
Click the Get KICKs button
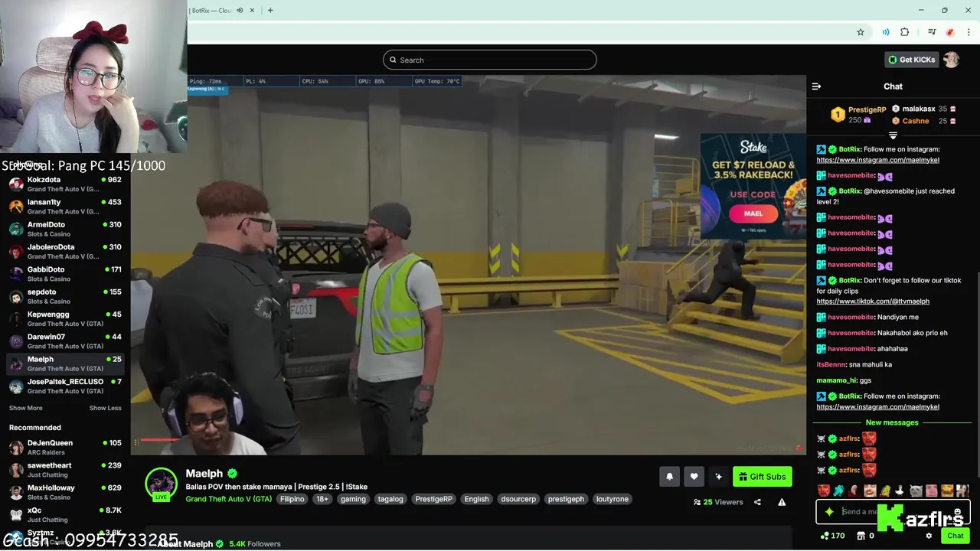911,60
